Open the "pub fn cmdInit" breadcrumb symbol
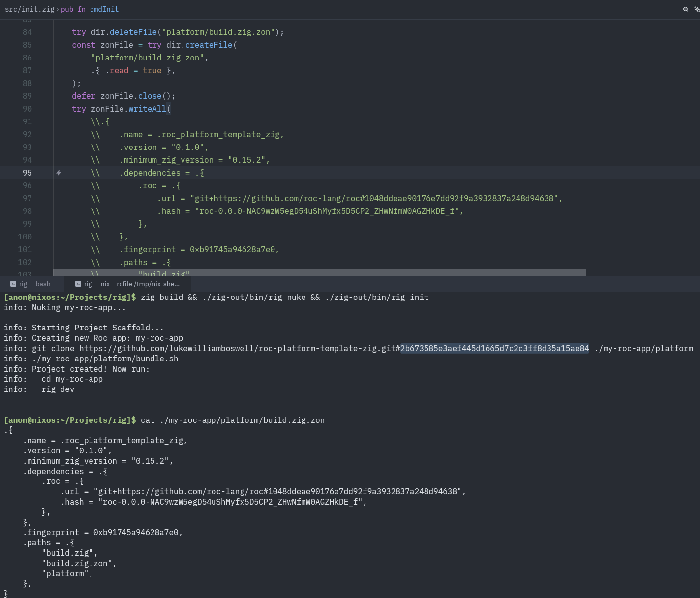Viewport: 700px width, 598px height. pos(90,9)
